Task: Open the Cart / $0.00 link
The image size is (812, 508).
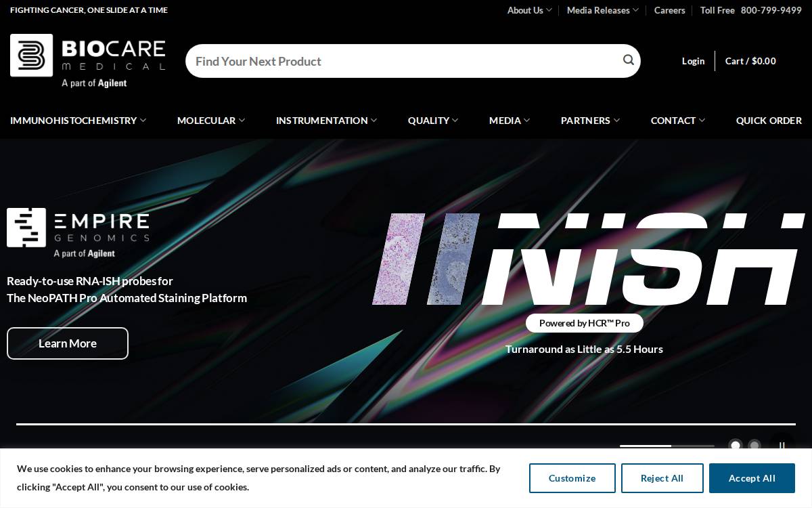Action: [x=750, y=61]
